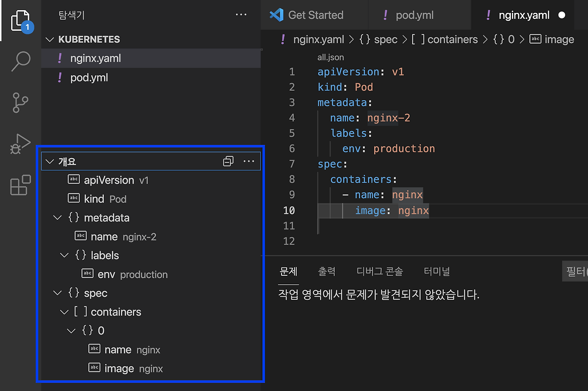The image size is (588, 391).
Task: Click spec in the breadcrumb bar
Action: coord(385,39)
